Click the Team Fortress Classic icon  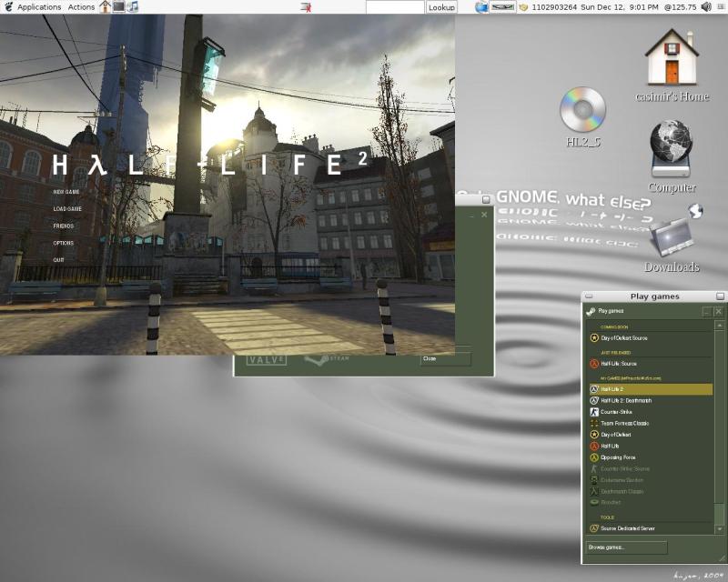[594, 423]
